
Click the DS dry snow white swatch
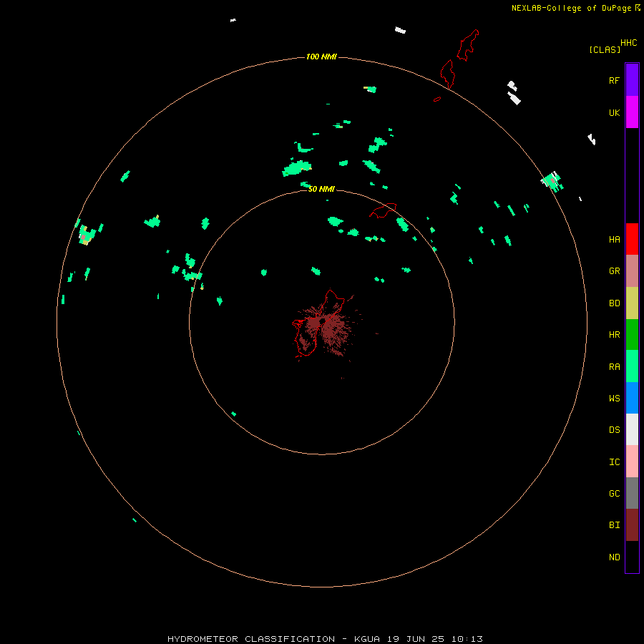coord(632,429)
